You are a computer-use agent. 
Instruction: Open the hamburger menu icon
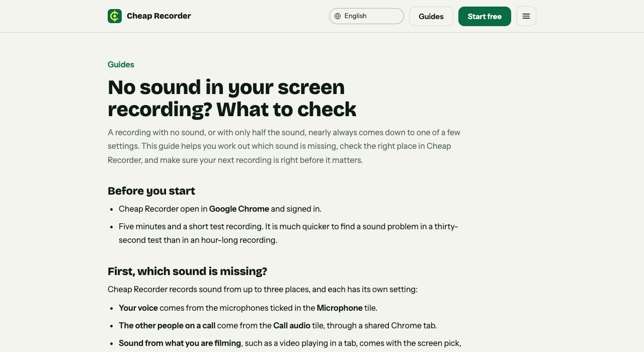click(526, 16)
